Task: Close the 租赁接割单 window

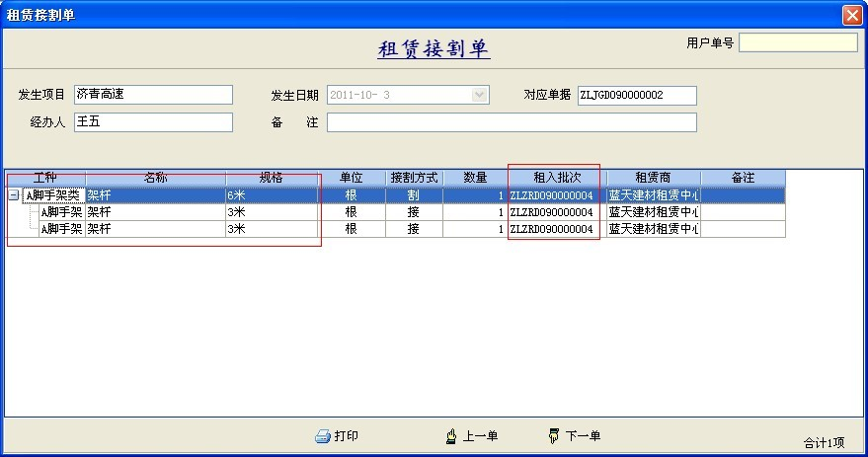Action: click(852, 15)
